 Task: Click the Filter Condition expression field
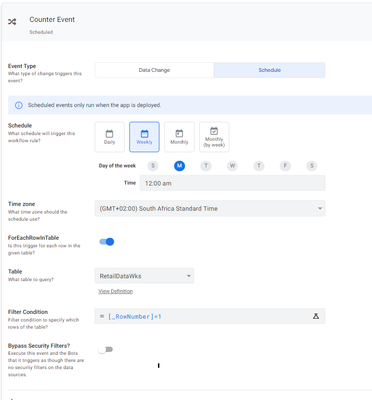pyautogui.click(x=210, y=316)
